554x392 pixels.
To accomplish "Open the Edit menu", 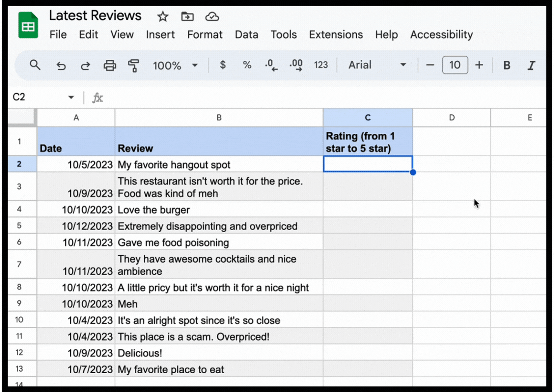I will 88,35.
